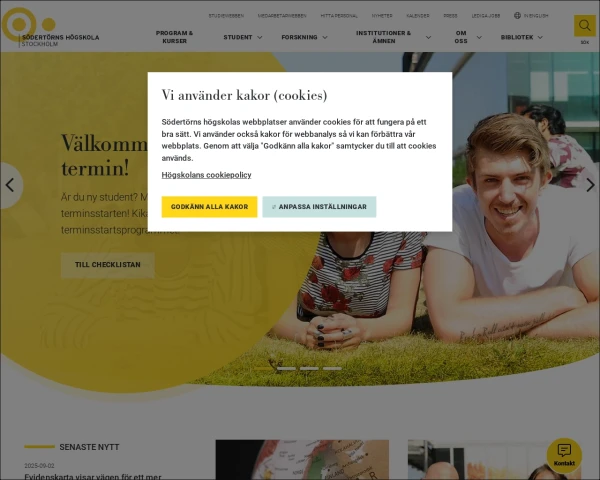Open the map news thumbnail image

(302, 459)
